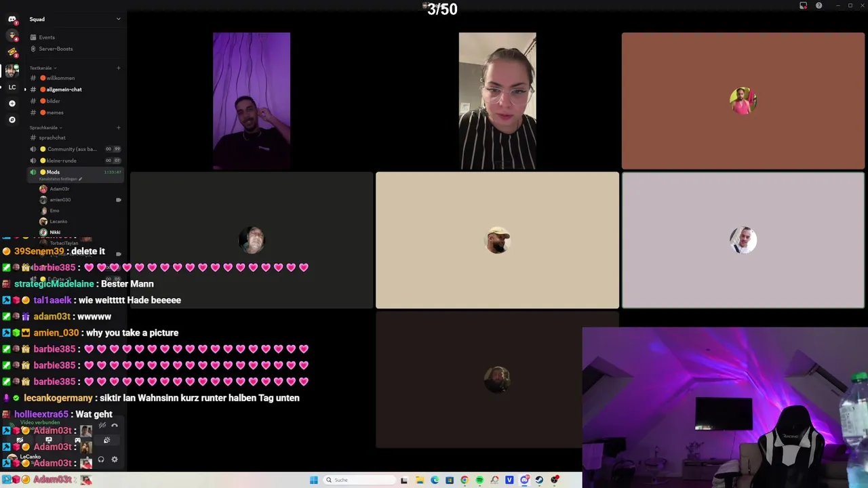Open Discord help question mark icon
Screen dimensions: 868x488
[818, 5]
